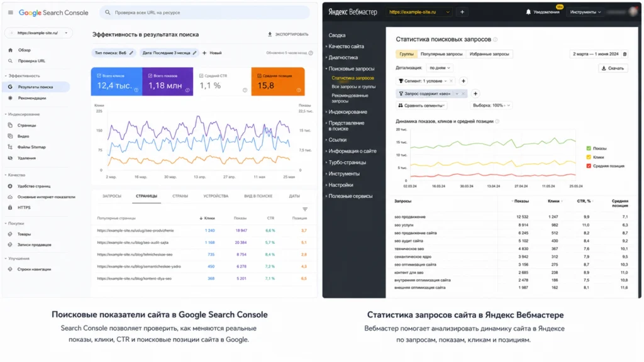Remove the Сегмент: 1 условие chip with X
Viewport: 644px width, 362px height.
[x=451, y=81]
